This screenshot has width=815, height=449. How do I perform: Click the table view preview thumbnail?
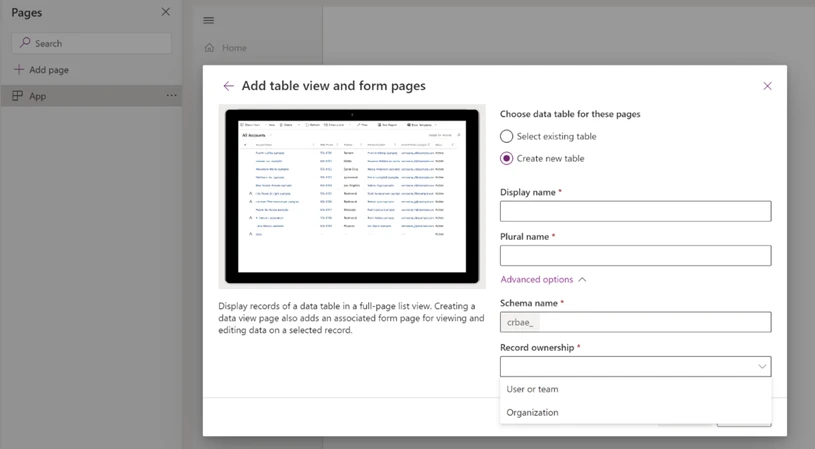351,196
